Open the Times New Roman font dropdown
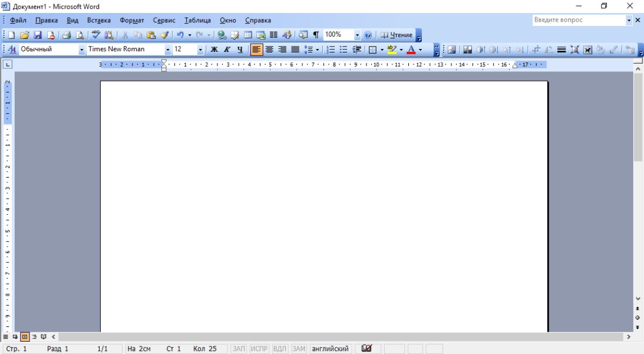The image size is (644, 354). (x=168, y=50)
